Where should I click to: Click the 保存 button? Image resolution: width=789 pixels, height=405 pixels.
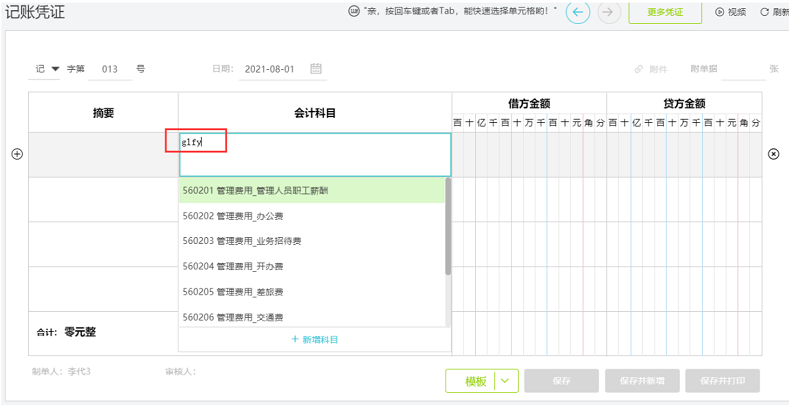pos(562,381)
